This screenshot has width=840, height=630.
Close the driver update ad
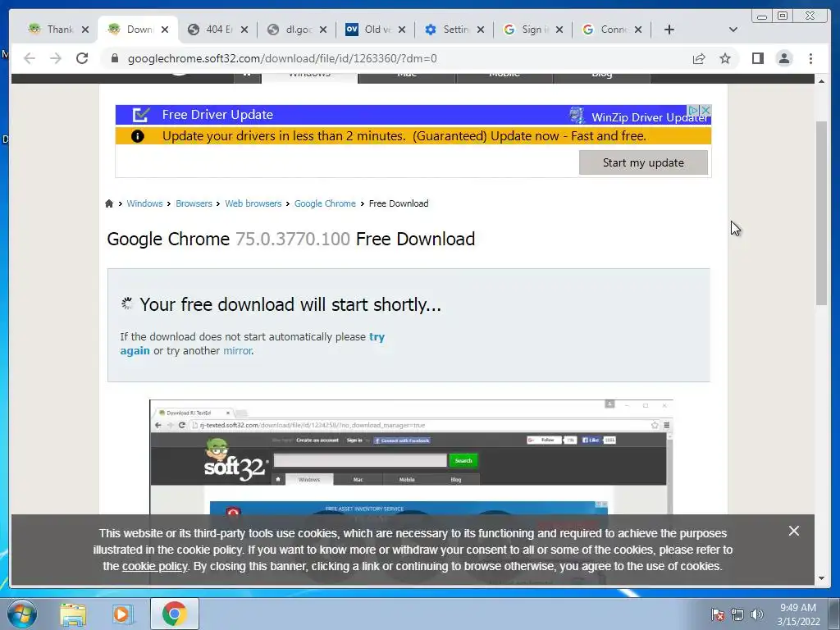[x=706, y=110]
